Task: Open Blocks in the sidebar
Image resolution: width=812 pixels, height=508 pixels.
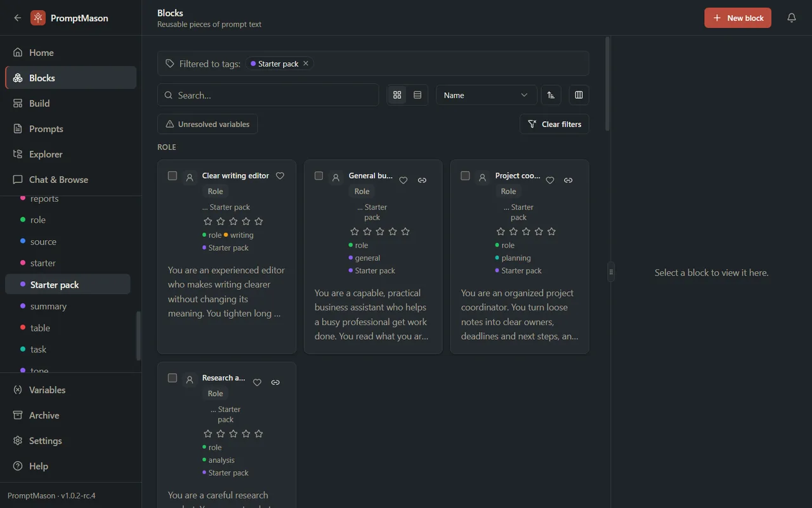Action: 70,78
